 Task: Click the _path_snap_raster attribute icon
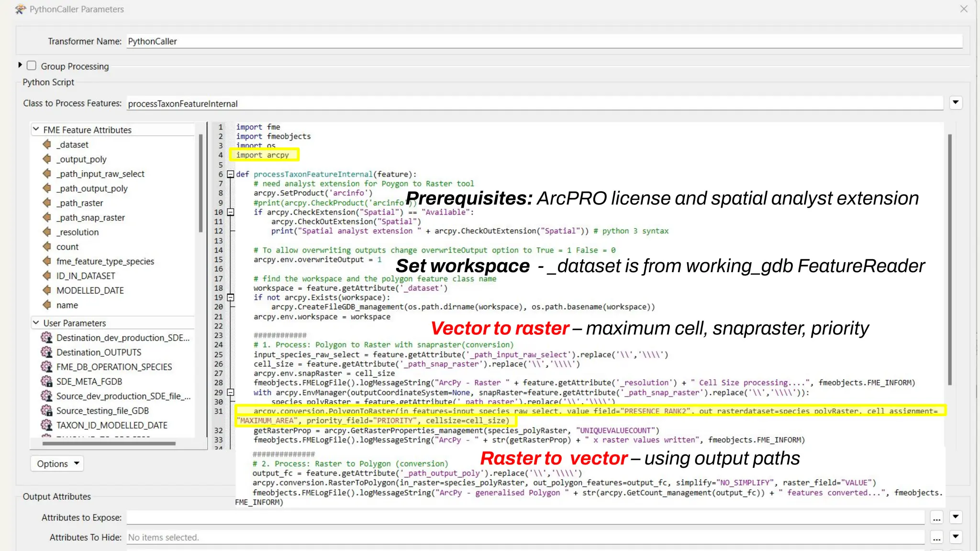pyautogui.click(x=47, y=217)
